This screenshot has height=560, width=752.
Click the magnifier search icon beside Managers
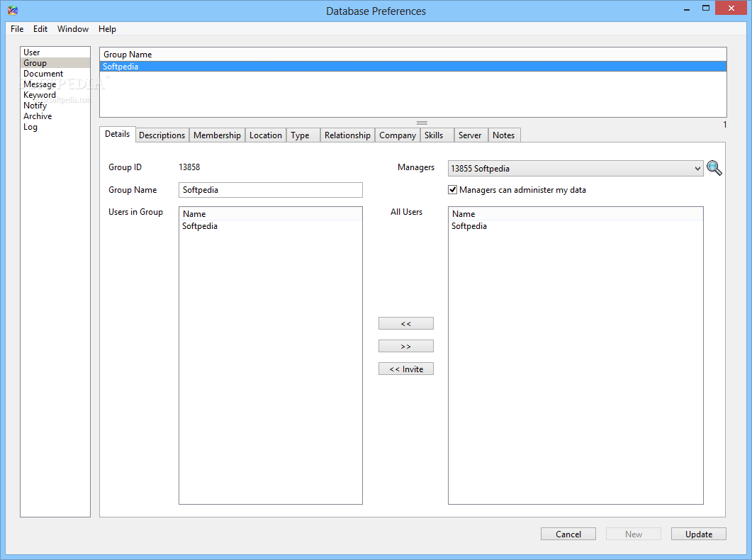click(714, 168)
